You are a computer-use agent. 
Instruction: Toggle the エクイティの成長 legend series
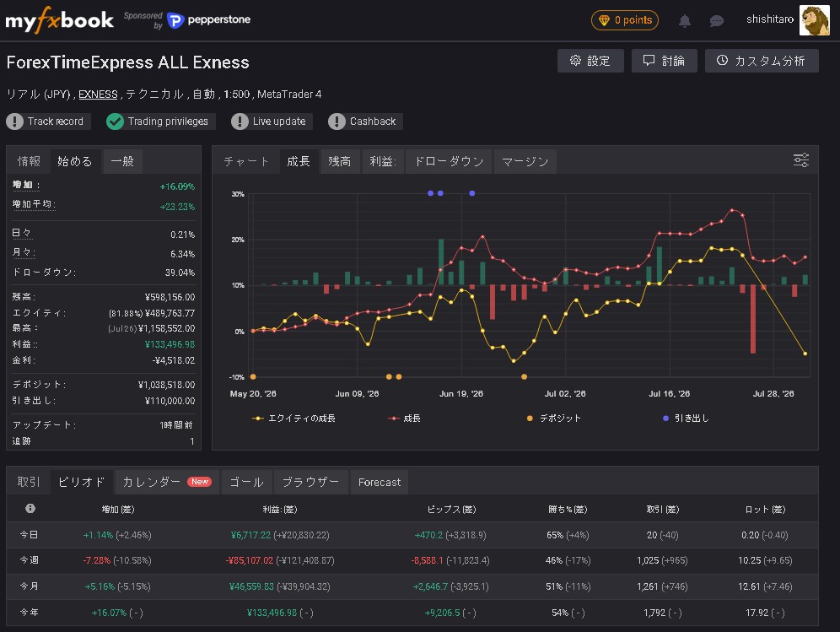[x=293, y=419]
